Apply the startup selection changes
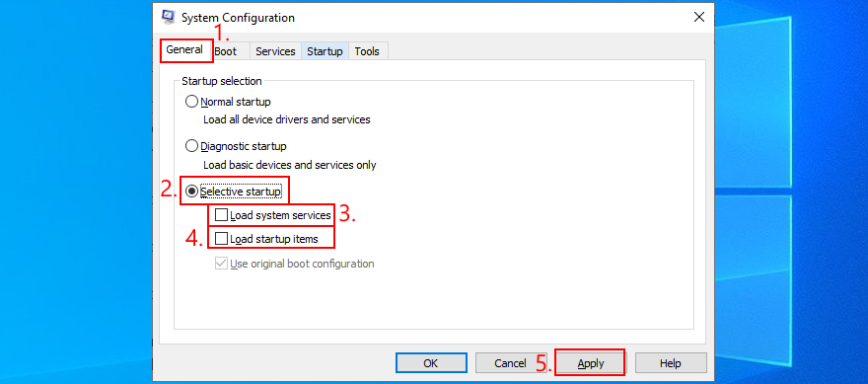868x384 pixels. pyautogui.click(x=590, y=363)
